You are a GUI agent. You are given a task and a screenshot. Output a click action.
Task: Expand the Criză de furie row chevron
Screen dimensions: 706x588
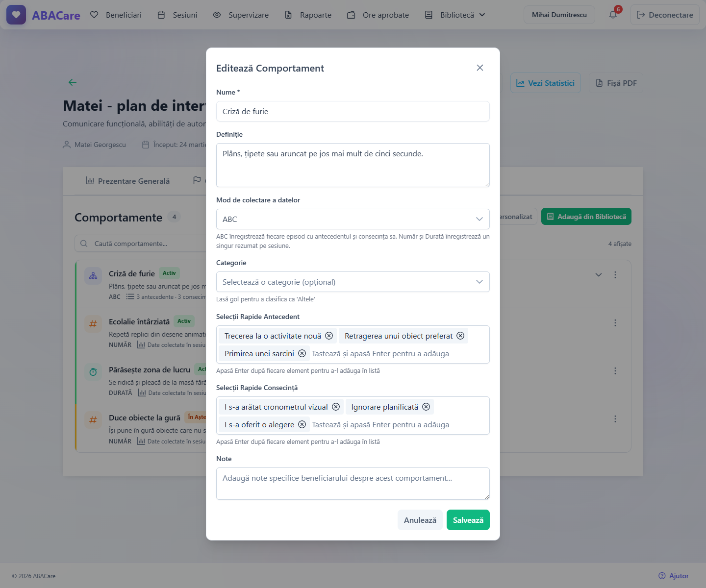[x=599, y=275]
